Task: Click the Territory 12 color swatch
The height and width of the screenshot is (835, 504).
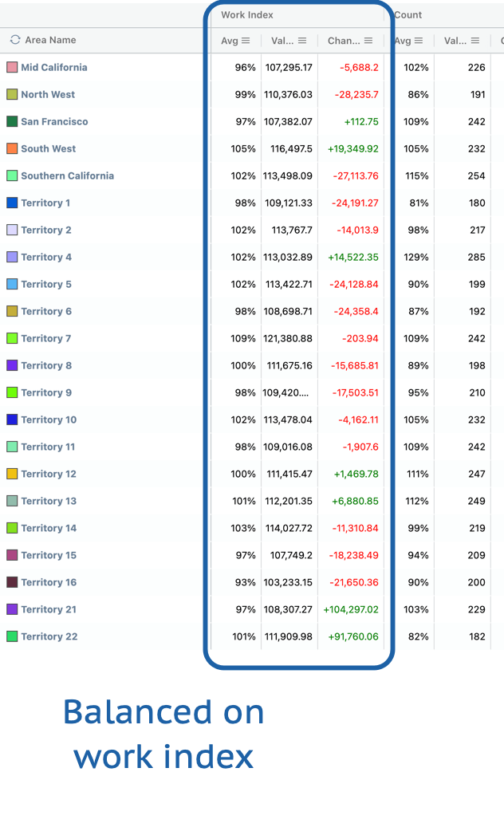Action: 12,474
